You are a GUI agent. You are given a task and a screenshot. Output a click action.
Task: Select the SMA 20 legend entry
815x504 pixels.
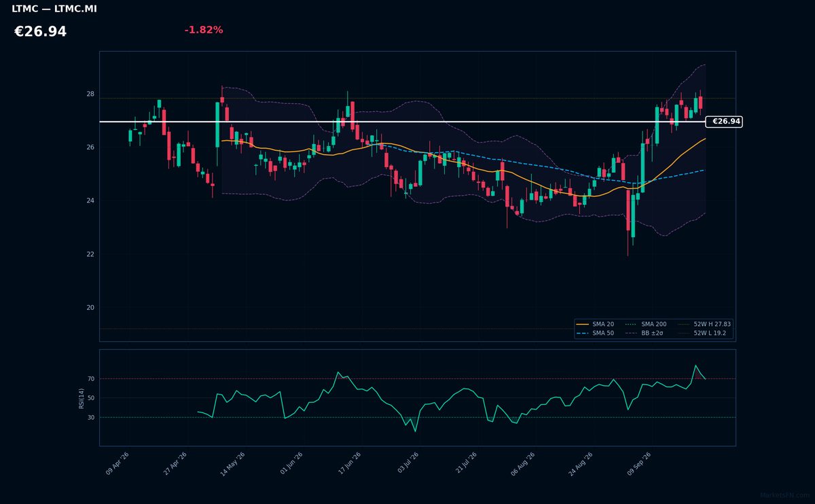click(596, 325)
